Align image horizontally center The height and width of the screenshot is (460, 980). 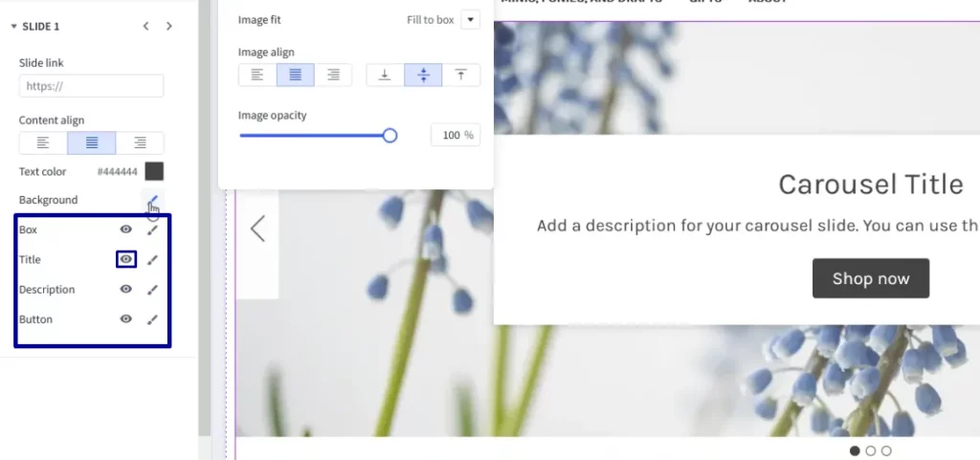pos(296,75)
